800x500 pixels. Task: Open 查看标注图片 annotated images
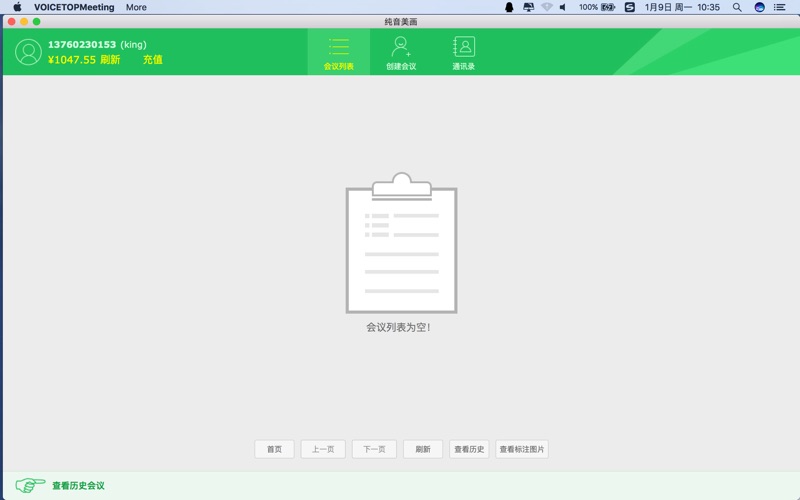coord(522,449)
